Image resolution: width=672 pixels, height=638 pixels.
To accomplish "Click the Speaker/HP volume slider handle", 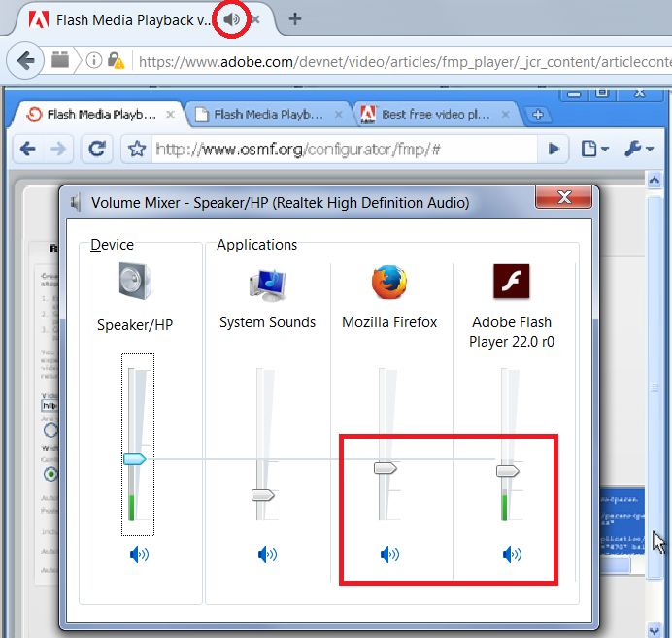I will [135, 458].
